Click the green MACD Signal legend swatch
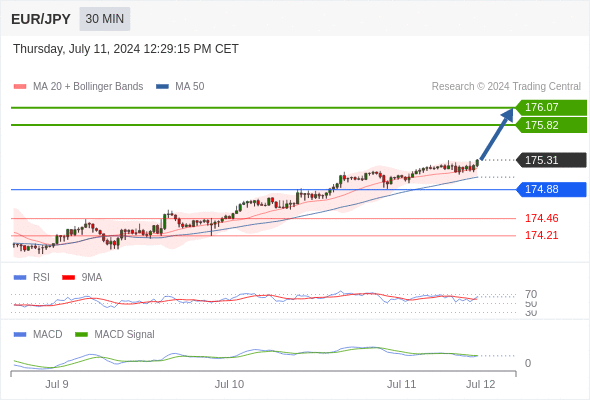The height and width of the screenshot is (400, 590). click(x=81, y=335)
